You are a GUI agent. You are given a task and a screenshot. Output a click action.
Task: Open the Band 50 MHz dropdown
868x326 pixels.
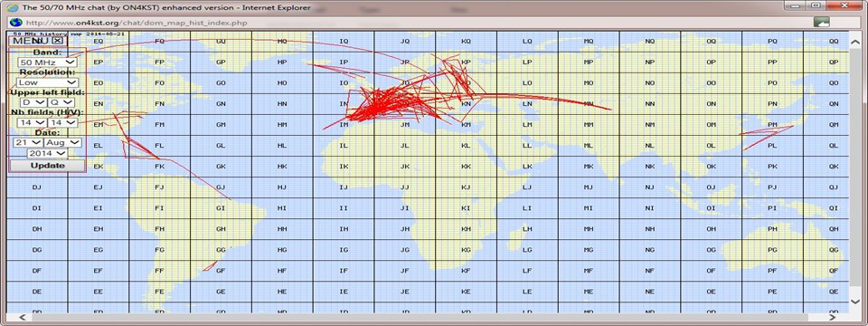47,62
